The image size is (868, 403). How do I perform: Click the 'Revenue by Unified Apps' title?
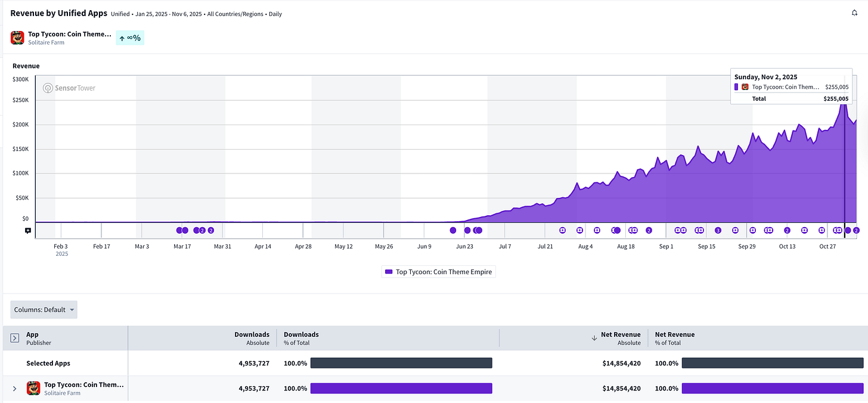pos(59,13)
